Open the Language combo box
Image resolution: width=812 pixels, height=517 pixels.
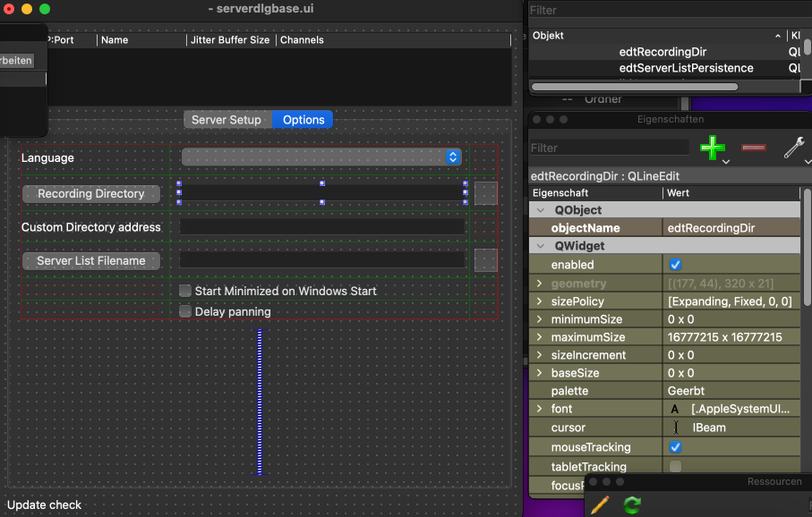(x=321, y=157)
